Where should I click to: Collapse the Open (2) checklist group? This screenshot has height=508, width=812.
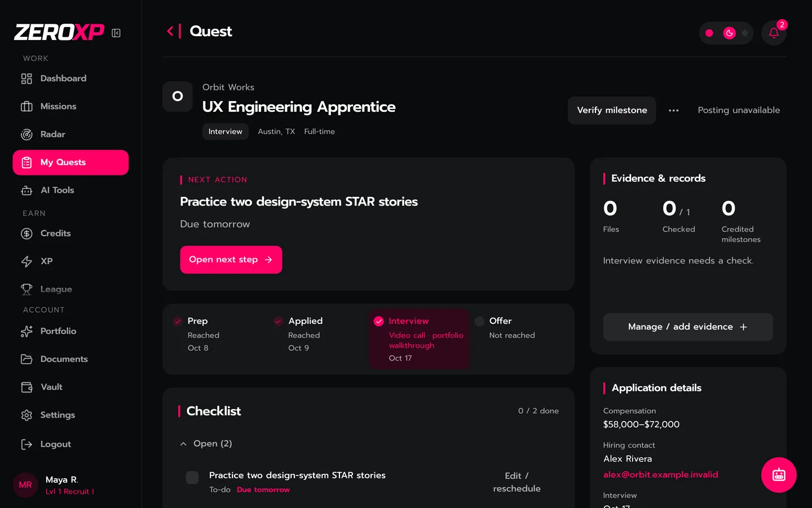(x=206, y=444)
